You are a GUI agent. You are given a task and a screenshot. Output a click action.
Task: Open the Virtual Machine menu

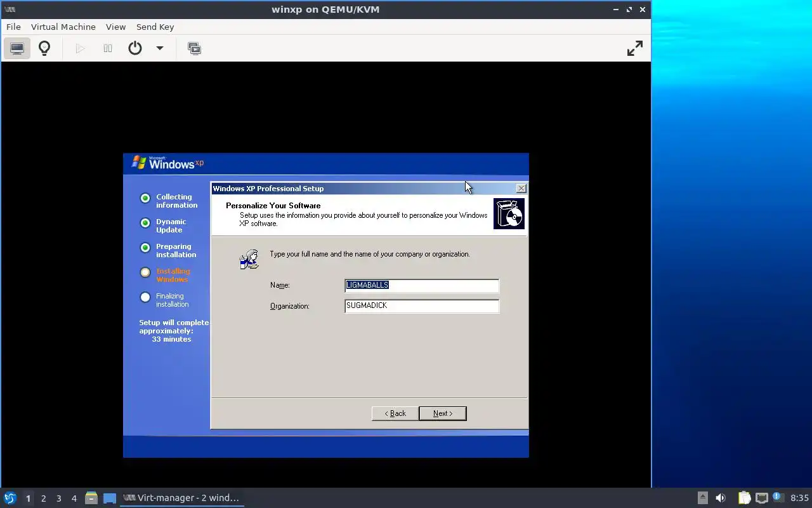pyautogui.click(x=63, y=27)
